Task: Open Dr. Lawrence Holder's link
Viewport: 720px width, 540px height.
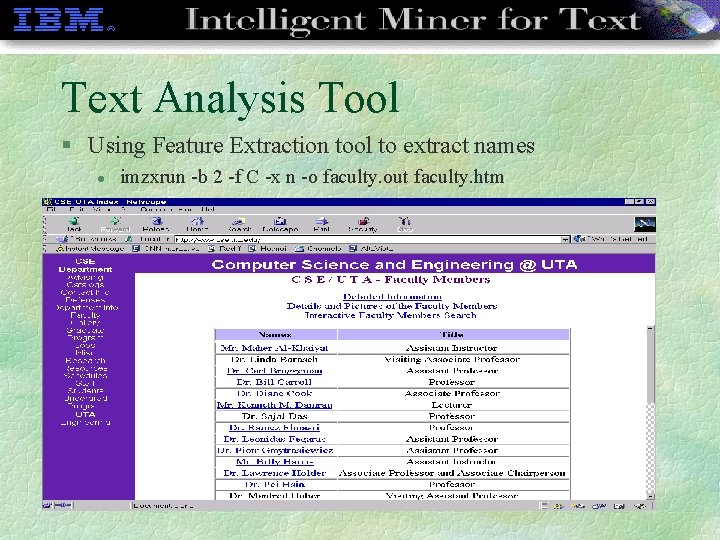Action: (275, 473)
